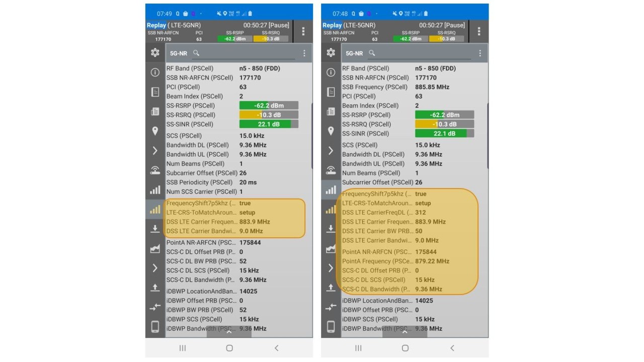Tap 5G-NR panel title in right phone
The width and height of the screenshot is (644, 362).
coord(354,53)
